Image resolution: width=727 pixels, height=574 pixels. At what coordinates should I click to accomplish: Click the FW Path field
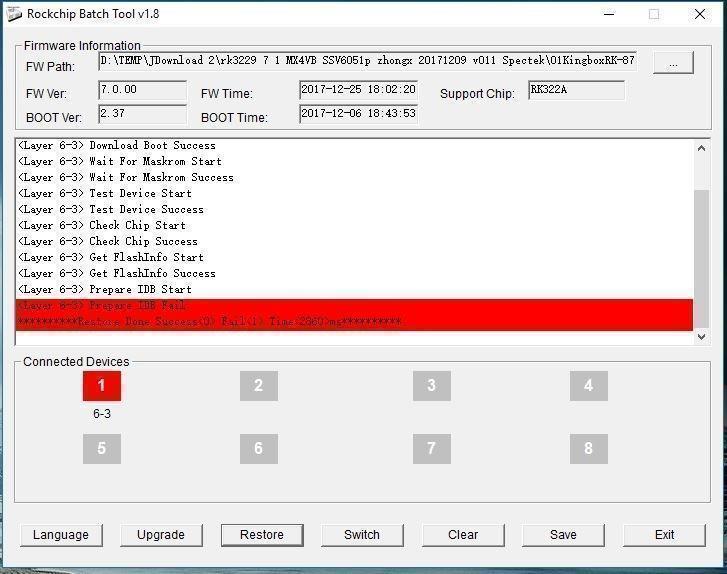click(x=367, y=61)
